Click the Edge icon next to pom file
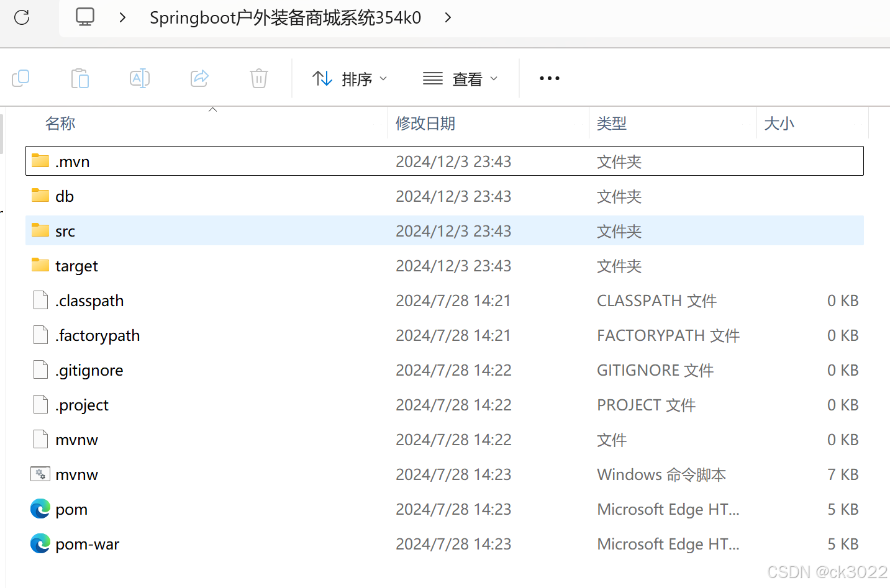This screenshot has width=890, height=588. coord(40,509)
